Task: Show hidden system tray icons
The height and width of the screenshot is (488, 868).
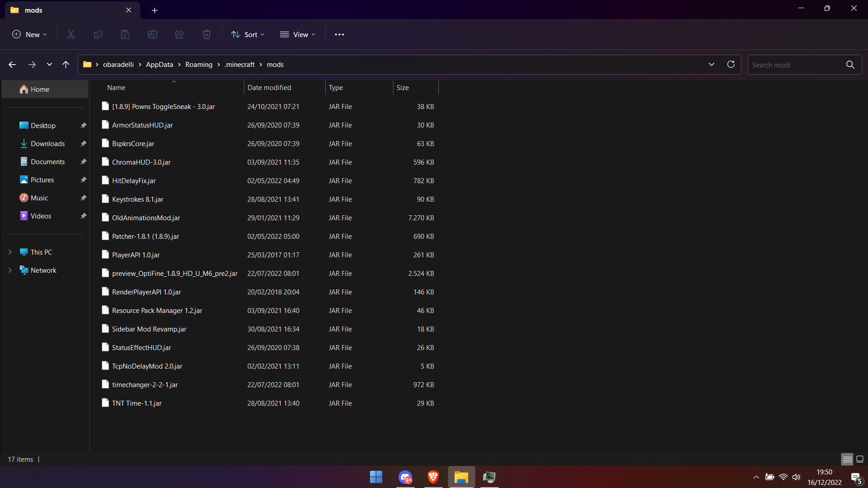Action: pos(756,477)
